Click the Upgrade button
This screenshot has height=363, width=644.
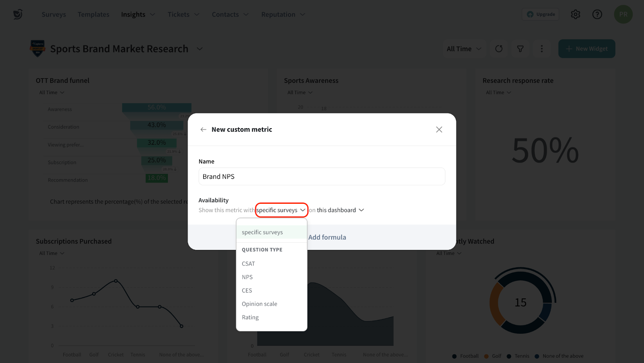tap(541, 14)
